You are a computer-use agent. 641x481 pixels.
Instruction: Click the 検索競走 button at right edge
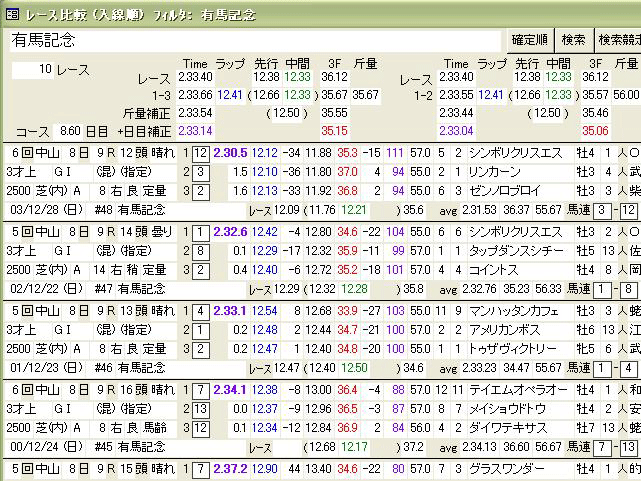click(x=618, y=40)
